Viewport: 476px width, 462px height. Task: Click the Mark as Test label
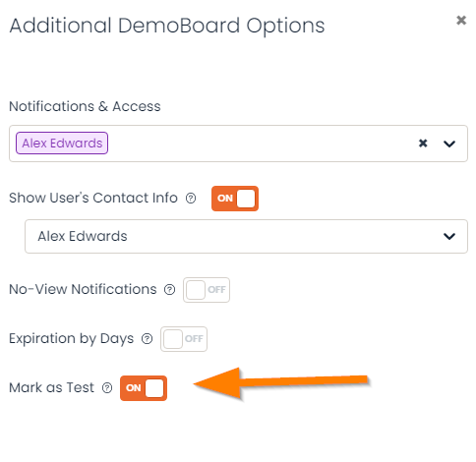tap(51, 387)
